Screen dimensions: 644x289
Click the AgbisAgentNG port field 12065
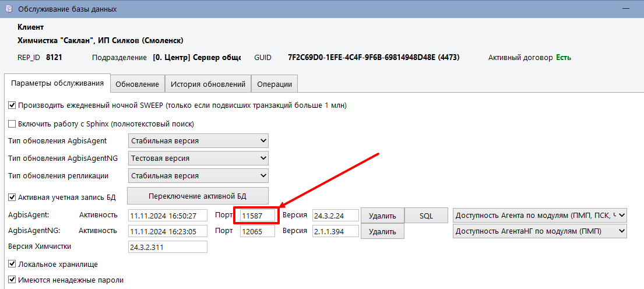[258, 231]
